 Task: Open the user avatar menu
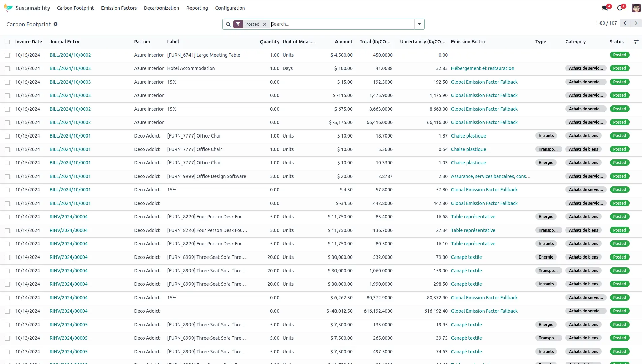coord(636,8)
